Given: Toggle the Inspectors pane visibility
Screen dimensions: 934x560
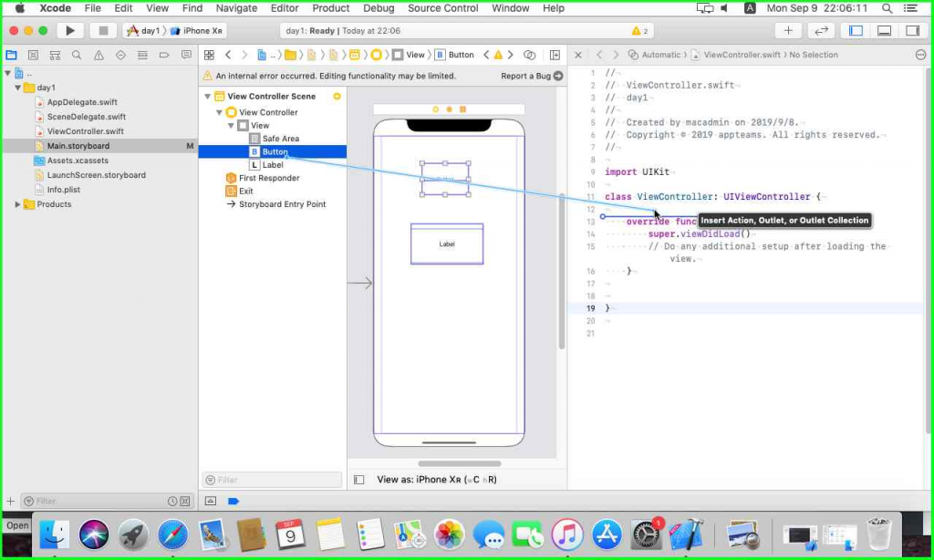Looking at the screenshot, I should 912,30.
